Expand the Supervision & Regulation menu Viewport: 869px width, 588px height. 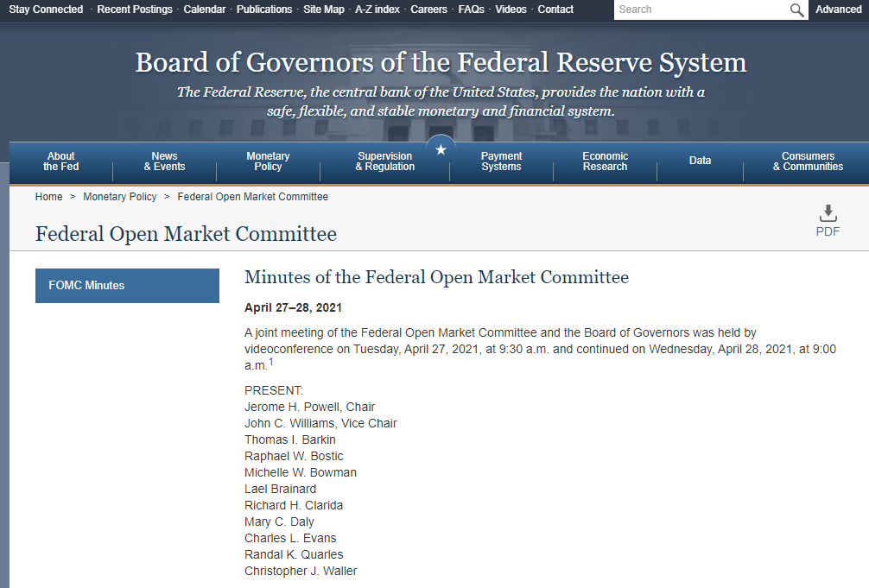tap(385, 161)
